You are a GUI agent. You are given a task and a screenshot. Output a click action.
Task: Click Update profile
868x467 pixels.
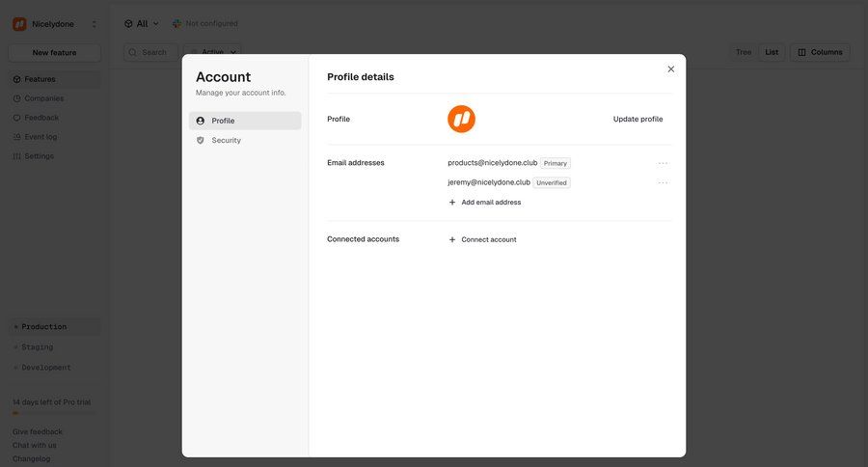click(x=637, y=119)
